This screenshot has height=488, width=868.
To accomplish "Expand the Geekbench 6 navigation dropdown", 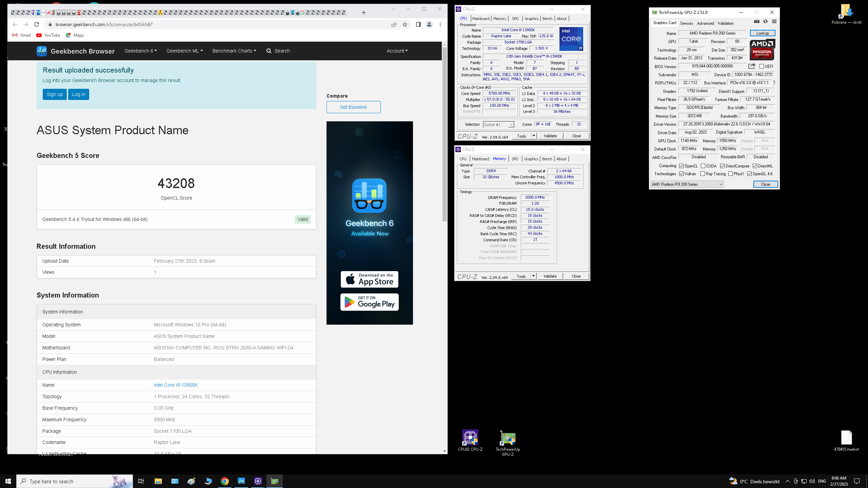I will pos(140,51).
